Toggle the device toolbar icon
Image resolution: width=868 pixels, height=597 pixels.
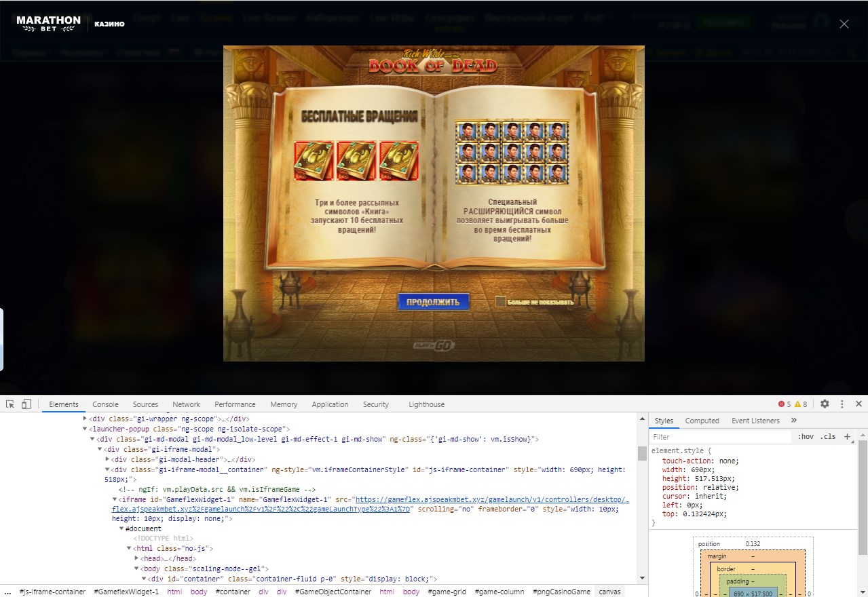coord(26,404)
